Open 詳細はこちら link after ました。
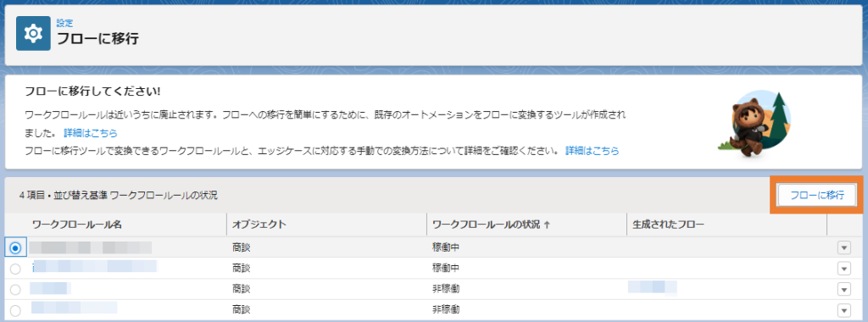Screen dimensions: 868x322 (x=90, y=133)
